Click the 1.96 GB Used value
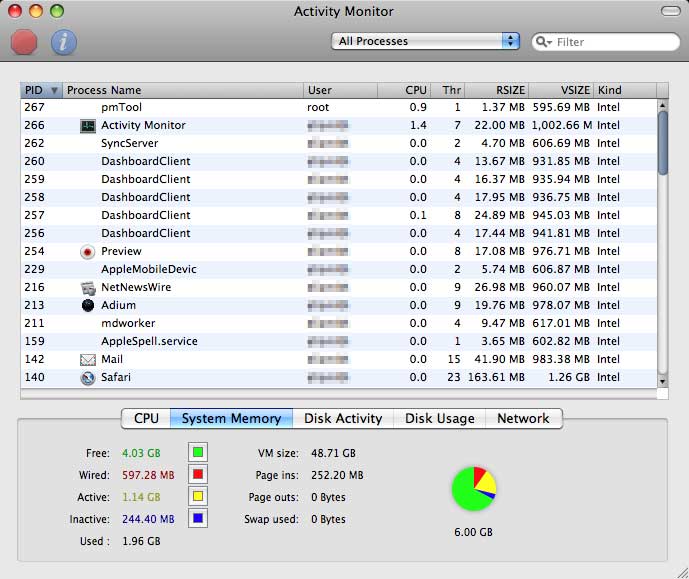The width and height of the screenshot is (689, 579). 141,541
